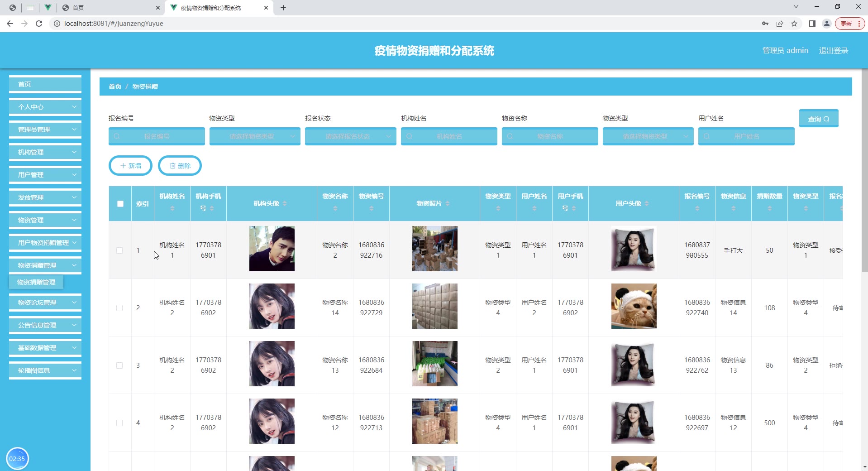Open saved passwords key icon
868x471 pixels.
pos(765,24)
